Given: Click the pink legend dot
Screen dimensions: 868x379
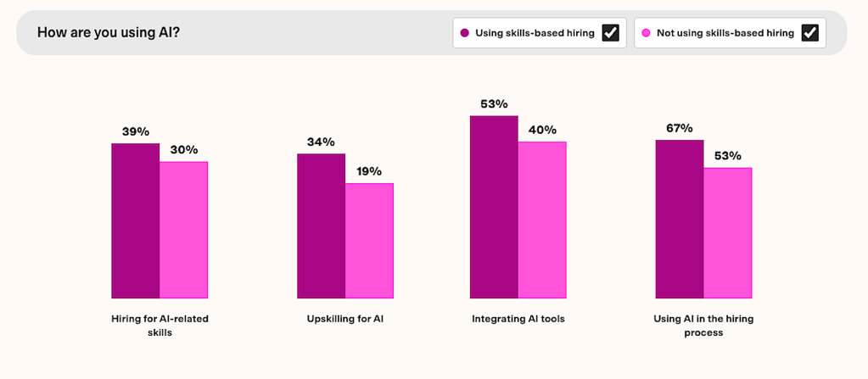Looking at the screenshot, I should point(647,33).
